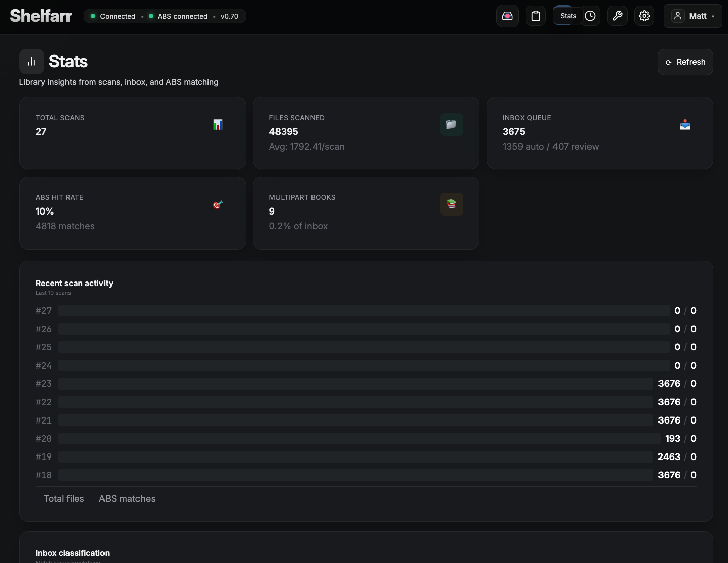Viewport: 728px width, 563px height.
Task: Toggle the ABS matches legend entry
Action: pyautogui.click(x=127, y=499)
